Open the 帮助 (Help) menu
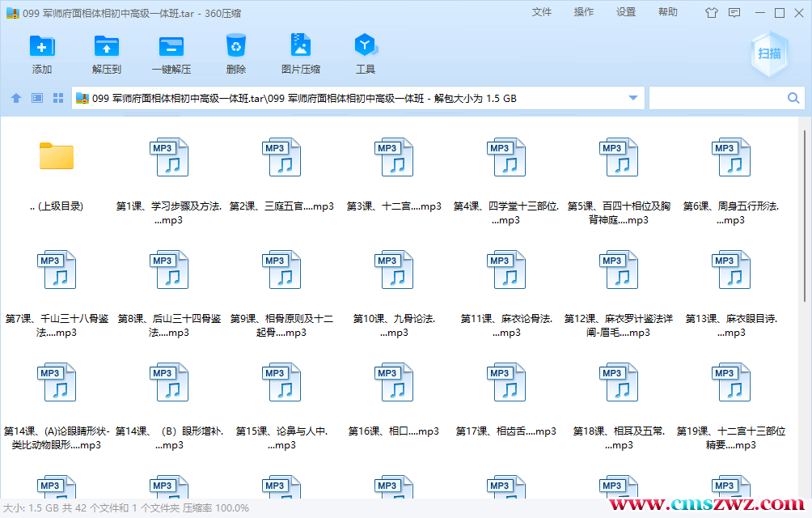 (667, 13)
